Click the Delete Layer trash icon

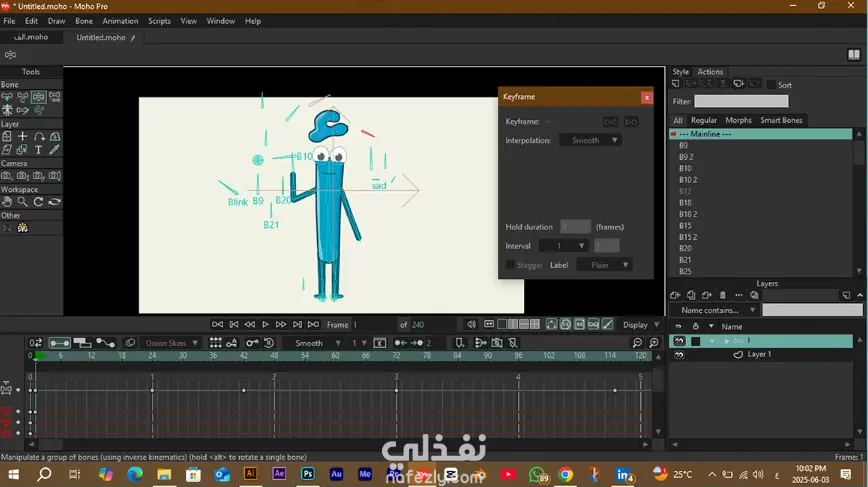tap(722, 296)
